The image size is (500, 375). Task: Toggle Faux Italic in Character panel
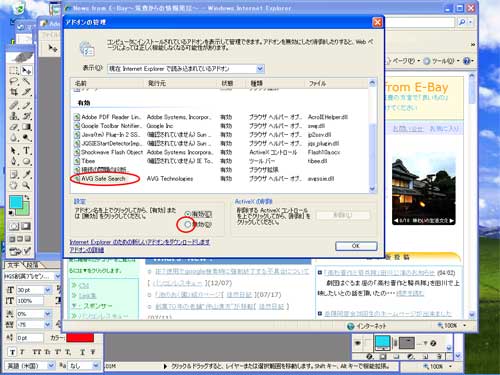point(22,352)
